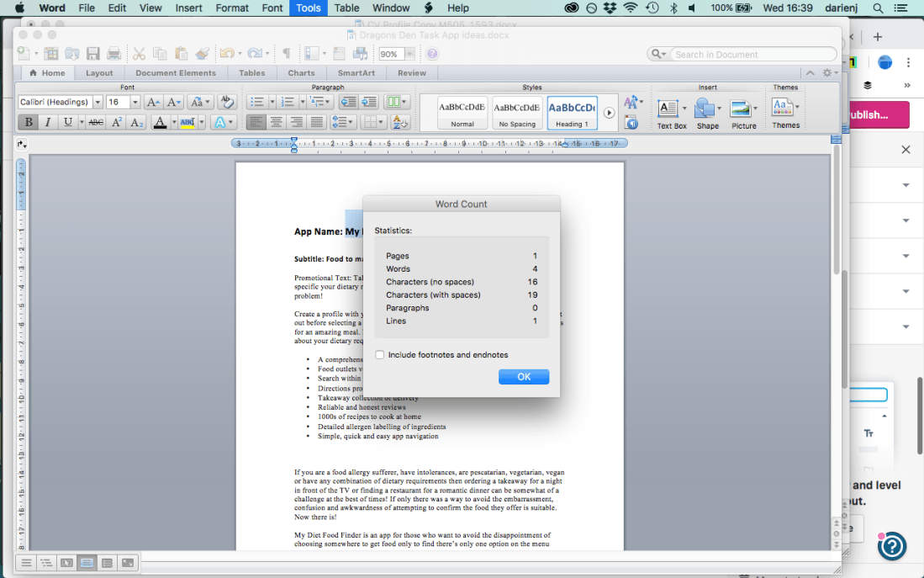Viewport: 924px width, 578px height.
Task: Click the Format Painter paintbrush icon
Action: point(202,54)
